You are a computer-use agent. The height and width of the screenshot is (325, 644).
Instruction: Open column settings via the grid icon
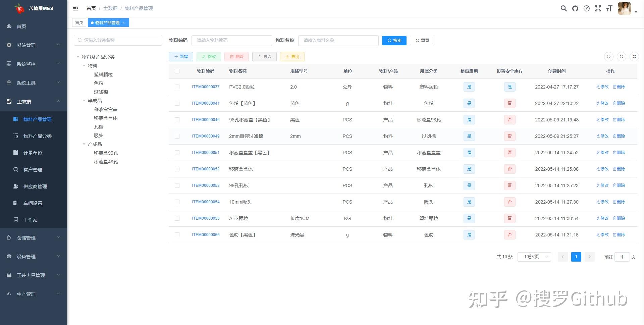pyautogui.click(x=634, y=56)
